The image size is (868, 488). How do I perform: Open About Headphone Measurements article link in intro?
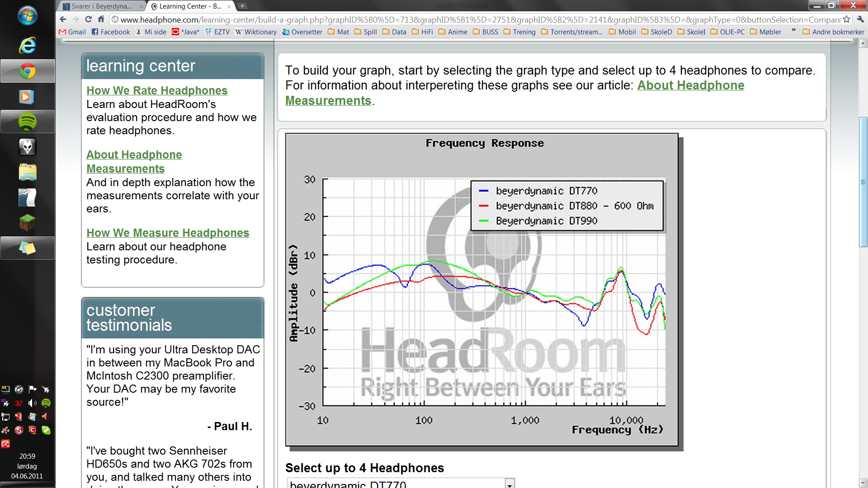coord(514,93)
